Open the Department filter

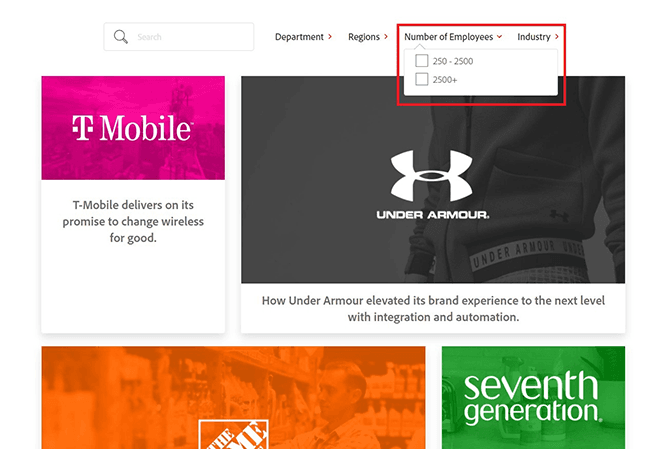click(x=303, y=37)
